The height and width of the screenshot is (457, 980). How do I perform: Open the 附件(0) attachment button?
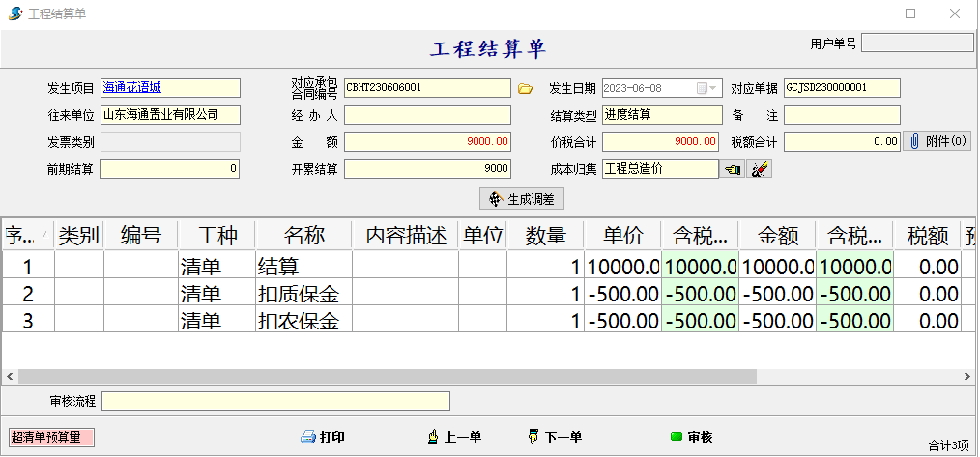tap(937, 142)
